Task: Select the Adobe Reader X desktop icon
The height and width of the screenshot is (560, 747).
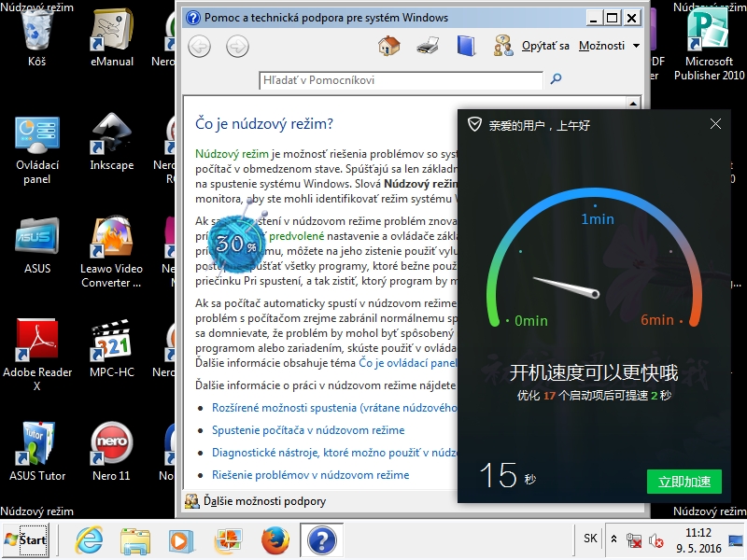Action: [37, 356]
